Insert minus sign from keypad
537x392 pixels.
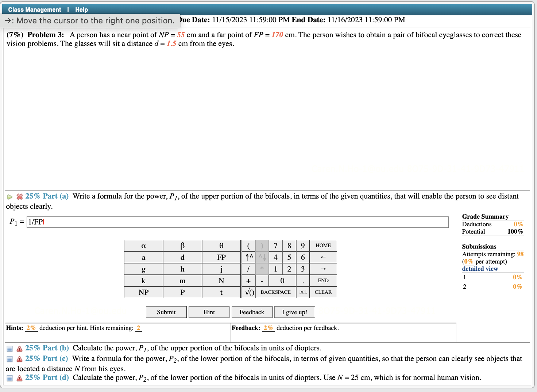coord(262,281)
